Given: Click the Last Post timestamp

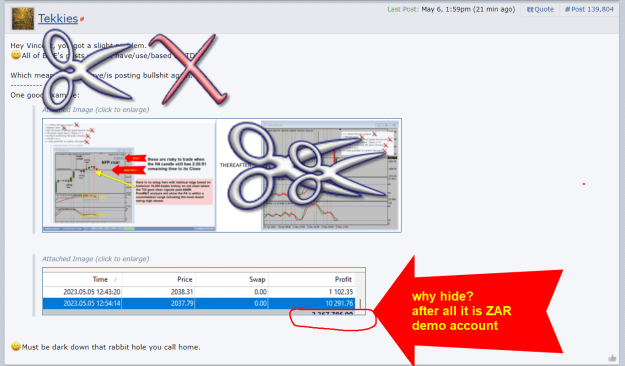Looking at the screenshot, I should 468,9.
